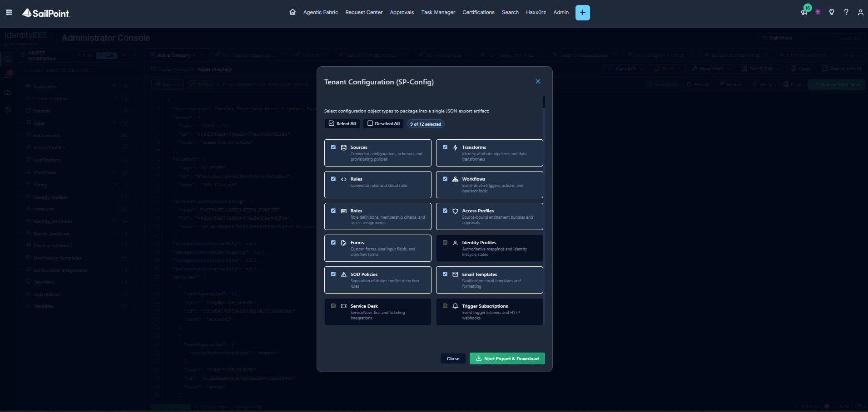
Task: Click the blue plus button in header
Action: point(582,13)
